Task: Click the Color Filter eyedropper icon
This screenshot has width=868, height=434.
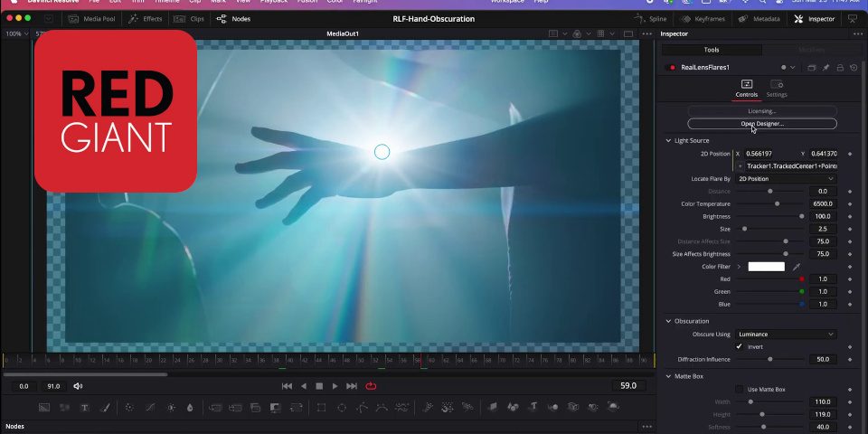Action: click(x=797, y=267)
